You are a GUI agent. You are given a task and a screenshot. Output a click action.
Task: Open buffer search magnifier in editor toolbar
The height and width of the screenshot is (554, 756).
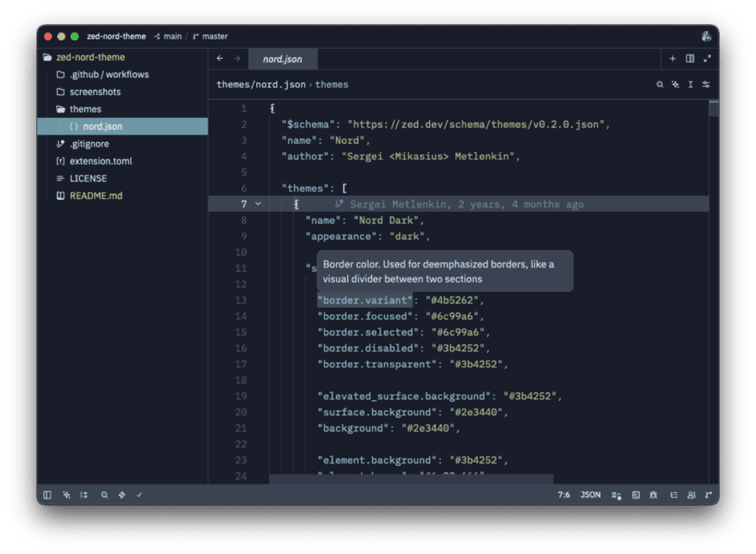(x=659, y=84)
